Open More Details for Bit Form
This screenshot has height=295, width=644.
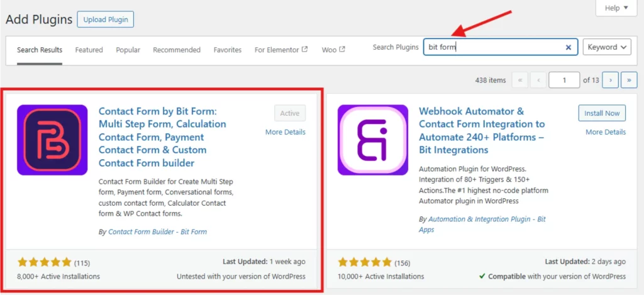[285, 132]
